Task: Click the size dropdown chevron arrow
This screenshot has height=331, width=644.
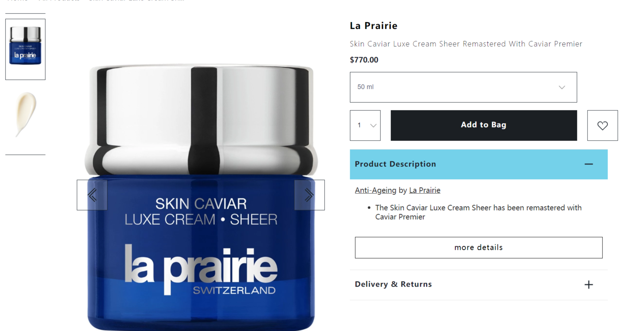Action: (562, 87)
